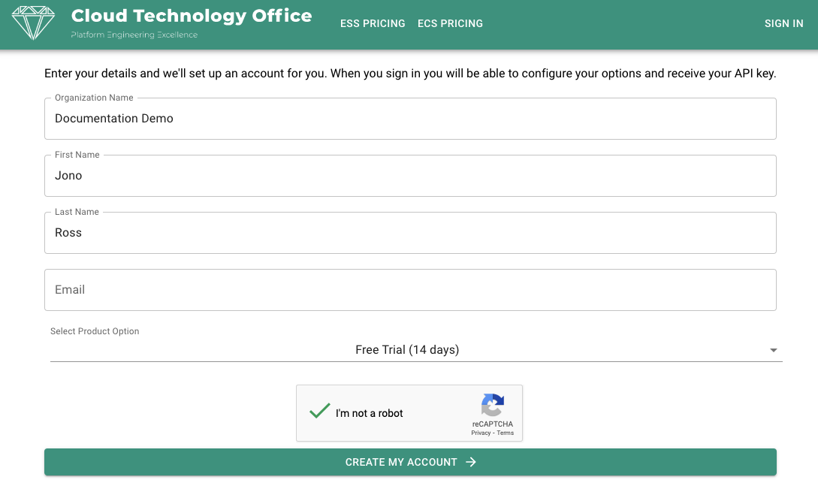This screenshot has height=504, width=818.
Task: Click the reCAPTCHA logo icon
Action: [x=493, y=406]
